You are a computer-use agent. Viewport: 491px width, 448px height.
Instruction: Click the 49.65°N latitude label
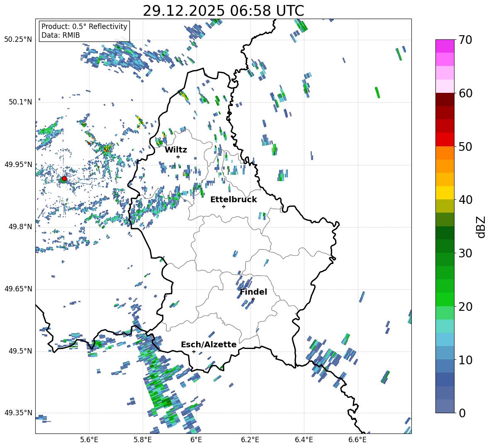[18, 289]
